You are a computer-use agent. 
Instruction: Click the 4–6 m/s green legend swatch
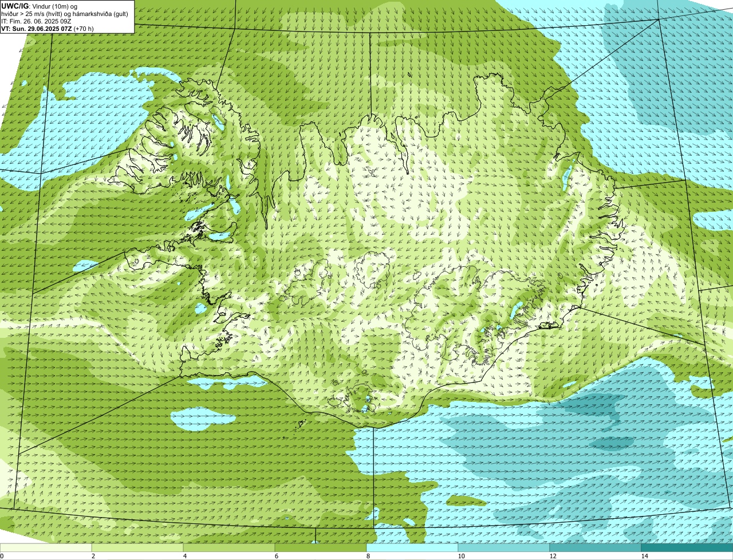229,547
